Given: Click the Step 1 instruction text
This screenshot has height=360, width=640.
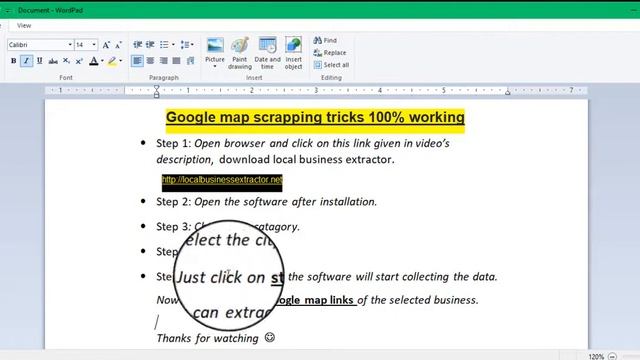Looking at the screenshot, I should 303,151.
